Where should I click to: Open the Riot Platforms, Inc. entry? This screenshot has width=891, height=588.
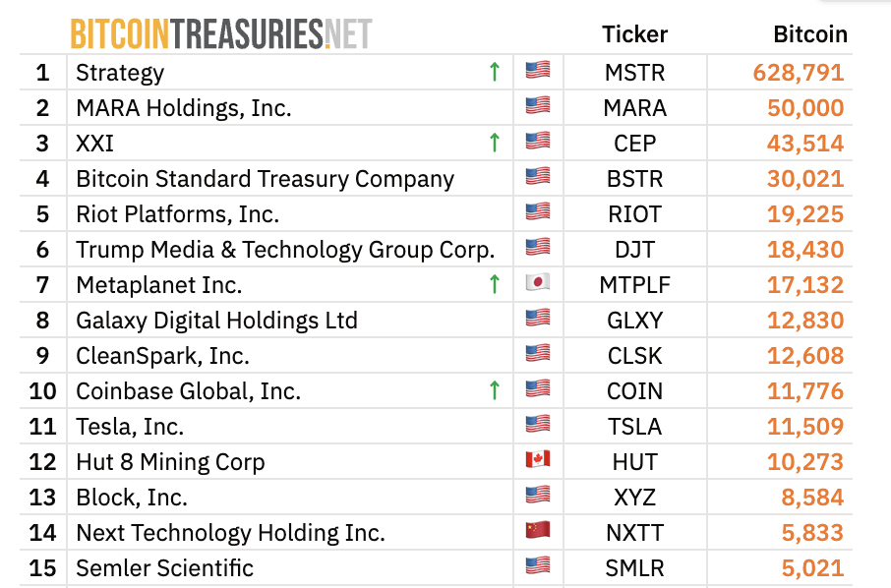177,214
